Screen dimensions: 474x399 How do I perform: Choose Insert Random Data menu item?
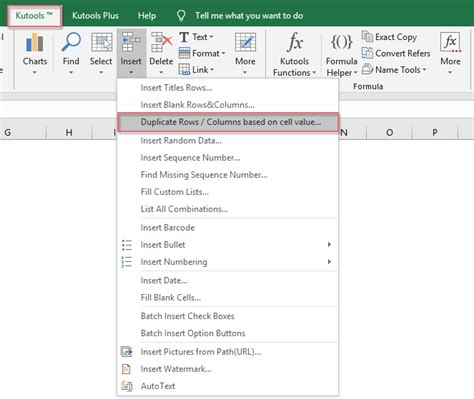pyautogui.click(x=228, y=140)
